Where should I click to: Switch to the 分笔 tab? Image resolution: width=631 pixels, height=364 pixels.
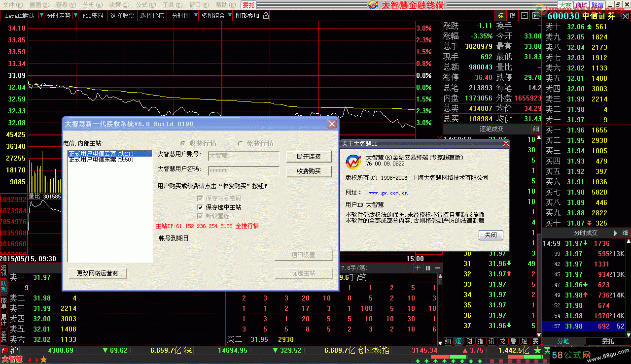pos(563,341)
